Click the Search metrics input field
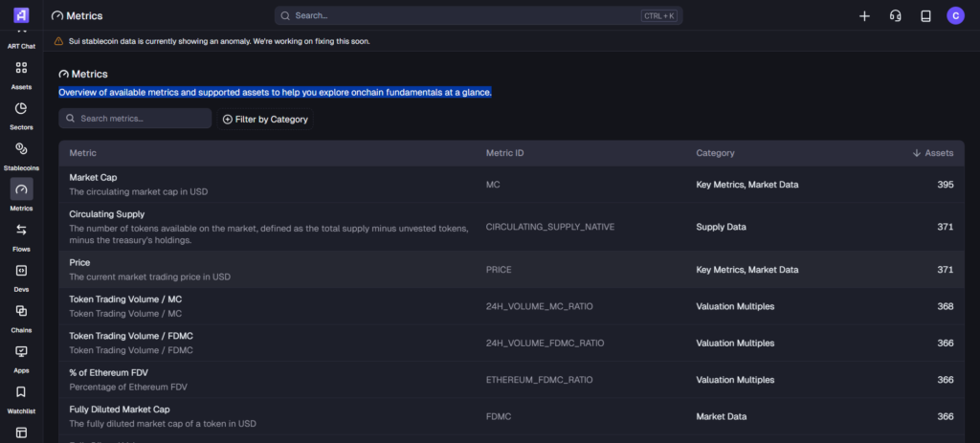Image resolution: width=980 pixels, height=443 pixels. (x=135, y=119)
